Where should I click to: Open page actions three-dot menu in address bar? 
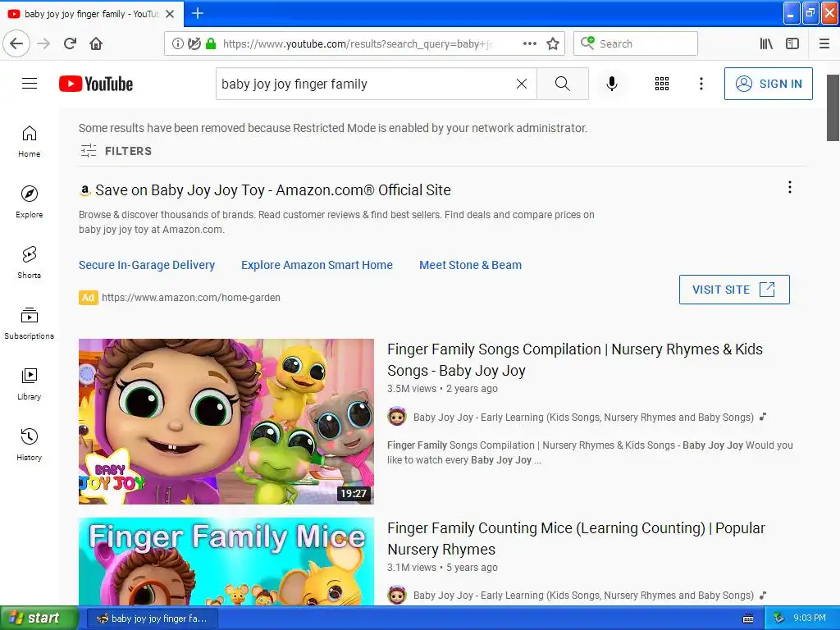pos(529,43)
